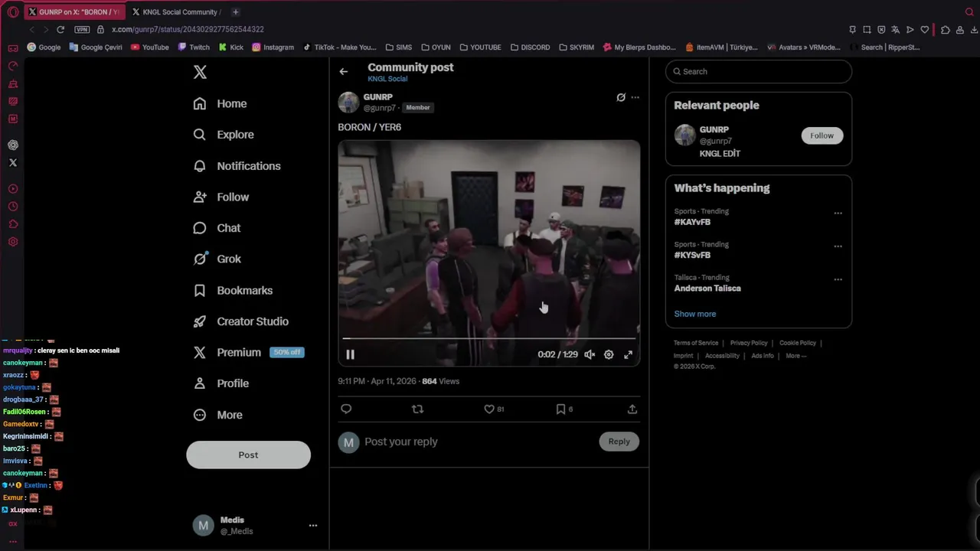Open the SIMS bookmarks folder
The width and height of the screenshot is (980, 551).
point(399,47)
